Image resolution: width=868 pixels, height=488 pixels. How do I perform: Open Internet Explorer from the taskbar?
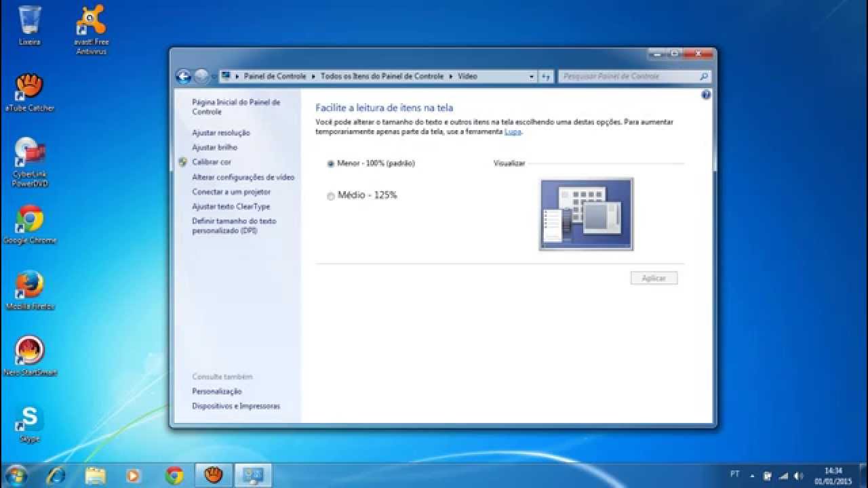pyautogui.click(x=57, y=475)
